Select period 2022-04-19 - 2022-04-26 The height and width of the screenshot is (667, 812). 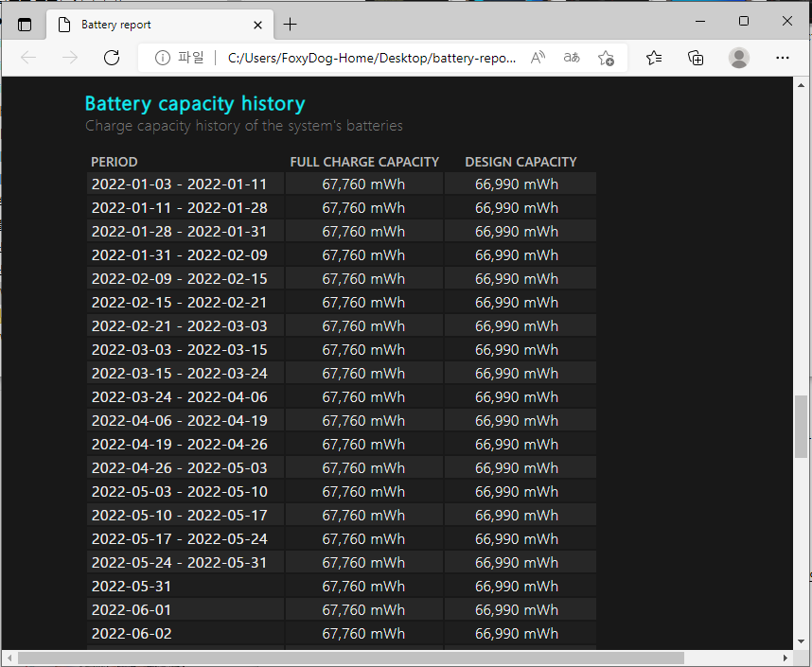[x=179, y=445]
